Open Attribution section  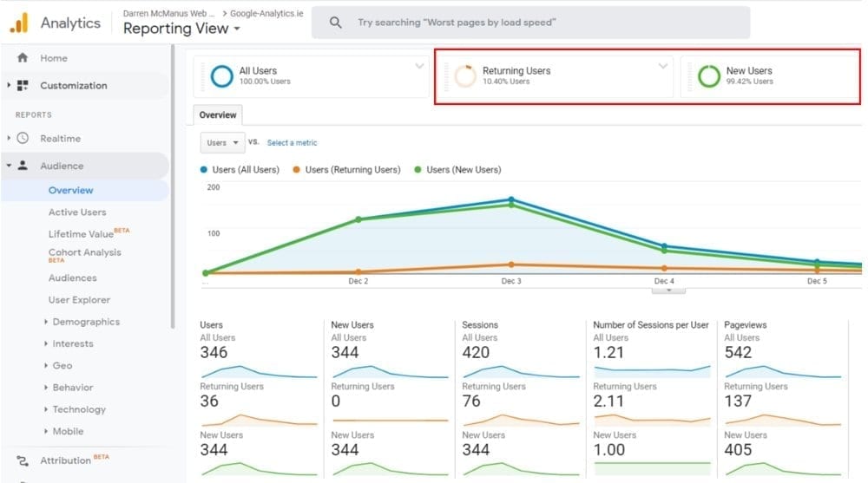click(x=65, y=460)
